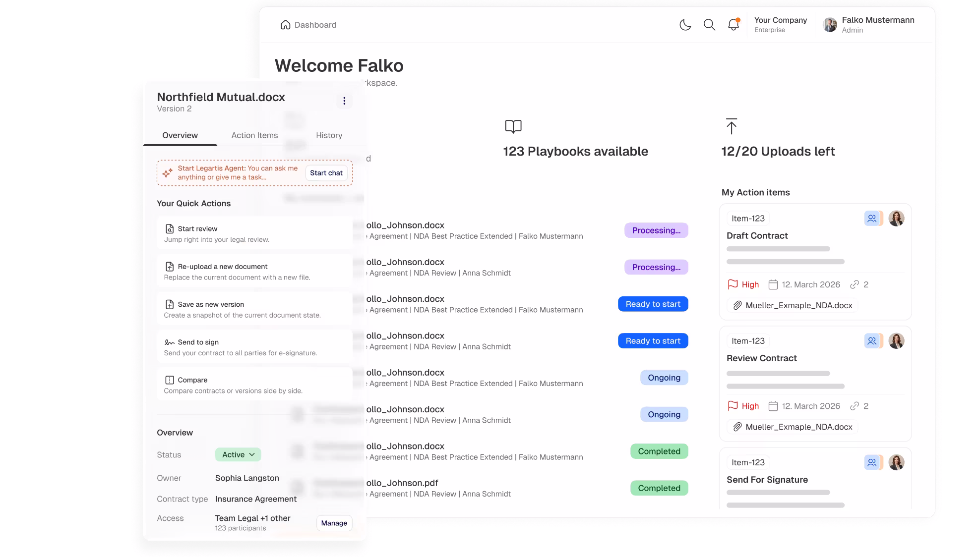Screen dimensions: 980x557
Task: Select Re-upload a new document action
Action: tap(254, 271)
